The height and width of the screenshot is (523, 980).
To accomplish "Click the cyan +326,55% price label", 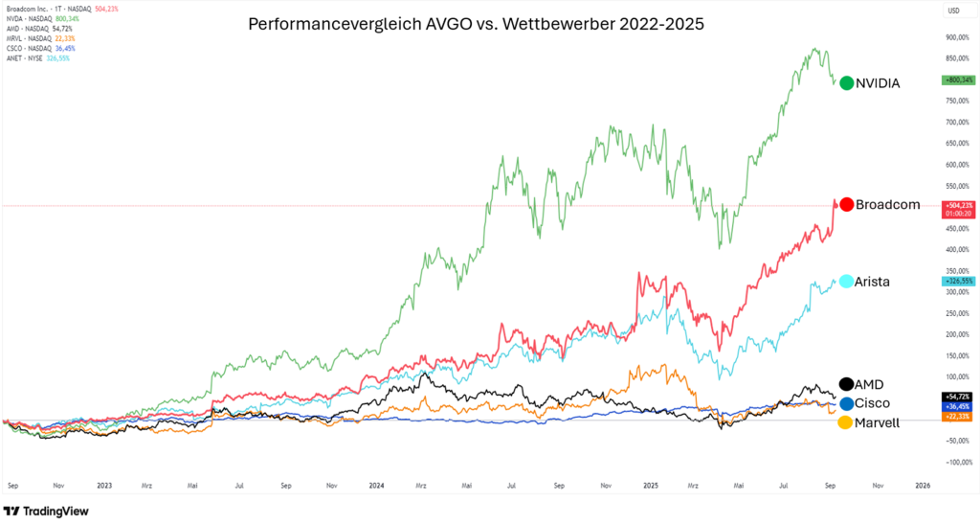I will (x=958, y=282).
